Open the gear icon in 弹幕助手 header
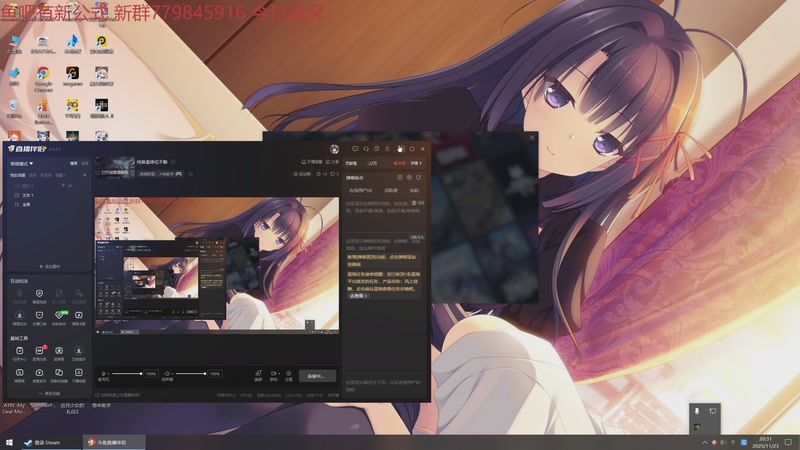Viewport: 800px width, 450px height. 409,178
